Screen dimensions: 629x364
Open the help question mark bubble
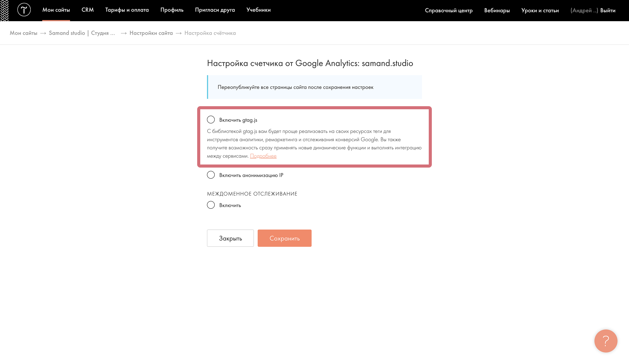tap(606, 341)
